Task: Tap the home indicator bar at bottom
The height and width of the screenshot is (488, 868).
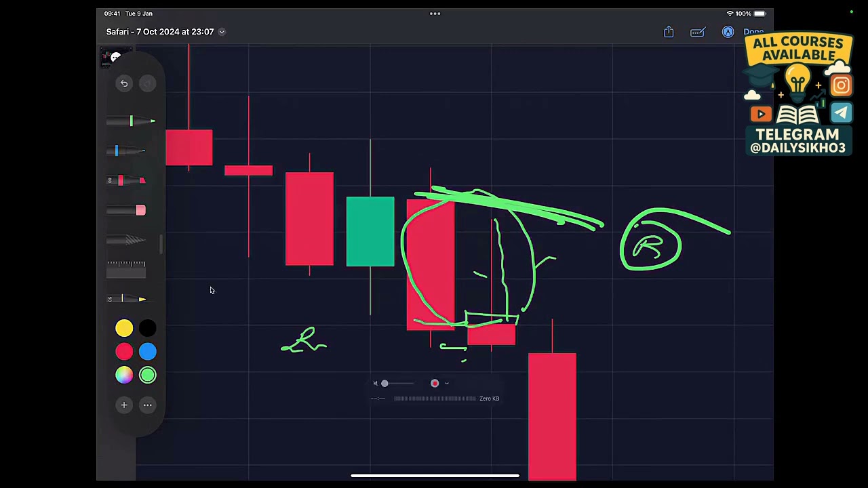Action: 435,476
